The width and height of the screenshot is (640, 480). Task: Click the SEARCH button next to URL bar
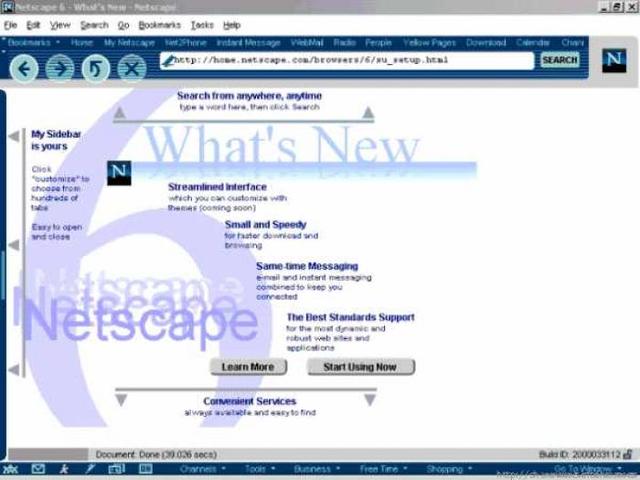(x=560, y=60)
